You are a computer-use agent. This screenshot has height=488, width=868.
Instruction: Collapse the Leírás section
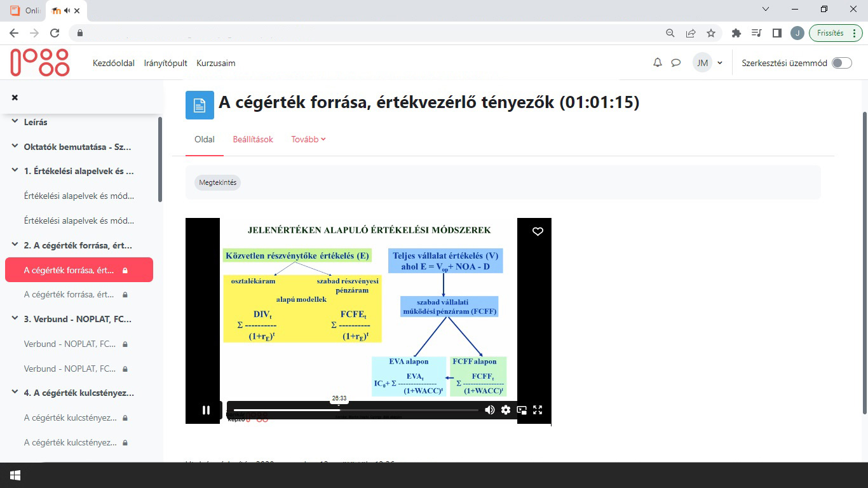(13, 121)
